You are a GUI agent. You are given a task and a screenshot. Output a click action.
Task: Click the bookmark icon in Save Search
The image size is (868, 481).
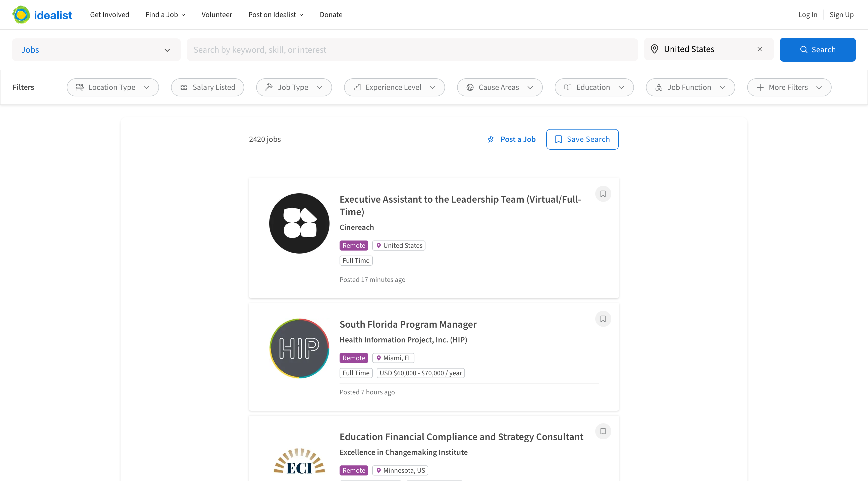tap(558, 139)
